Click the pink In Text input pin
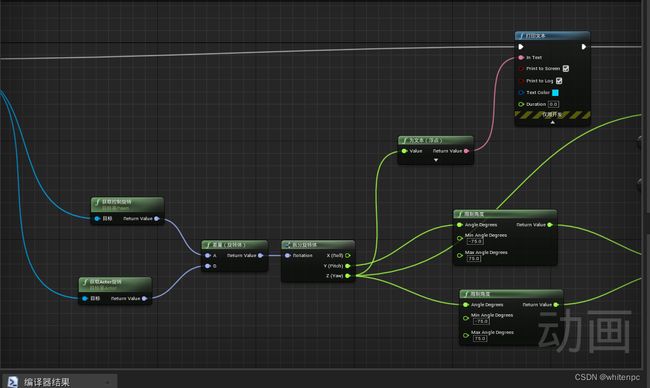 521,58
